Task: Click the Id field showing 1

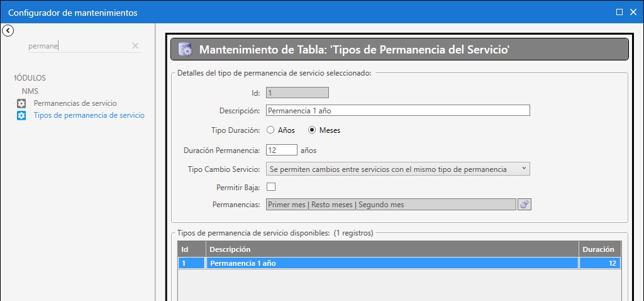Action: [x=297, y=93]
